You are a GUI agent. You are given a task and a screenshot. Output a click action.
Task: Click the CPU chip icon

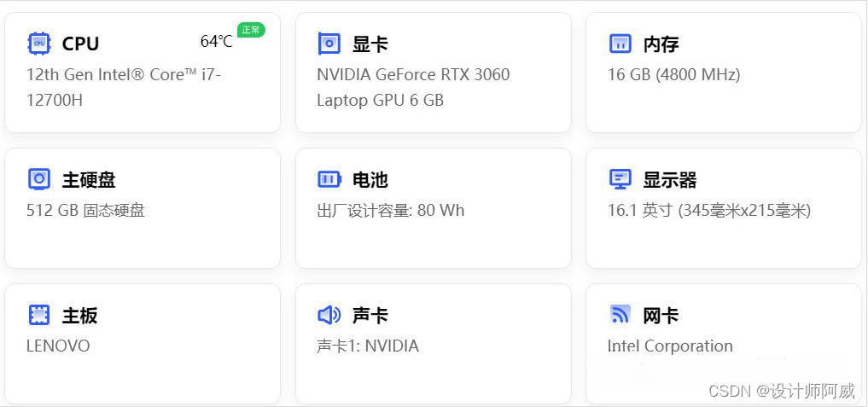pyautogui.click(x=38, y=44)
